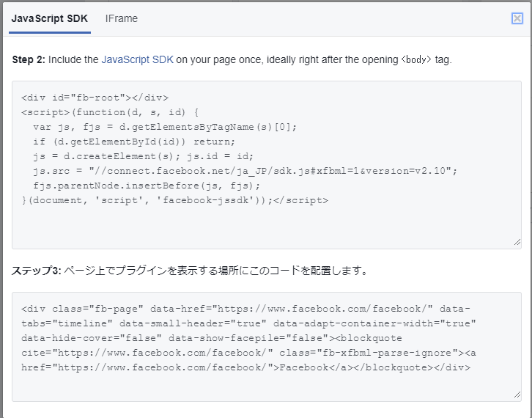Close the embed code dialog

click(x=517, y=19)
